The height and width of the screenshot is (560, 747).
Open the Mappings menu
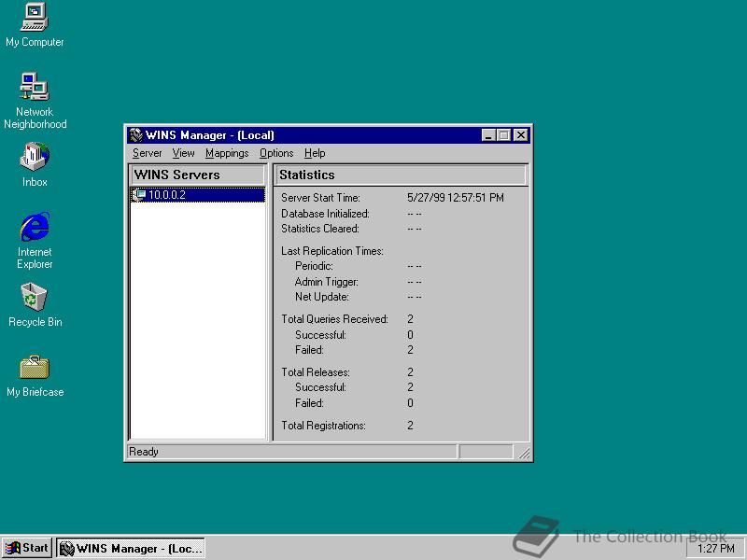(227, 153)
